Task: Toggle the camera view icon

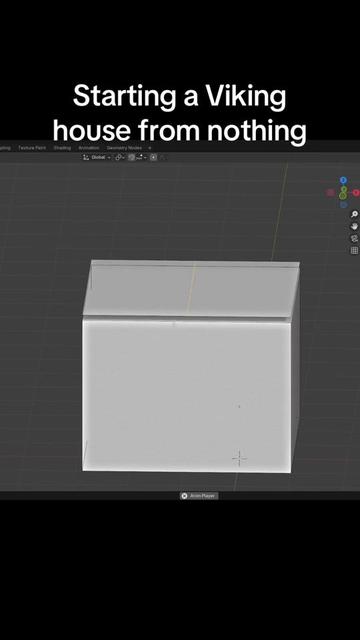Action: (354, 238)
